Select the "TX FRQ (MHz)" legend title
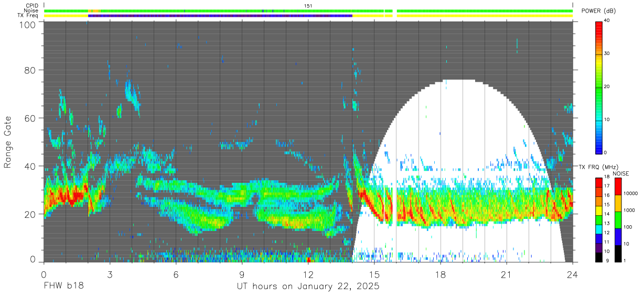This screenshot has width=644, height=297. point(597,167)
